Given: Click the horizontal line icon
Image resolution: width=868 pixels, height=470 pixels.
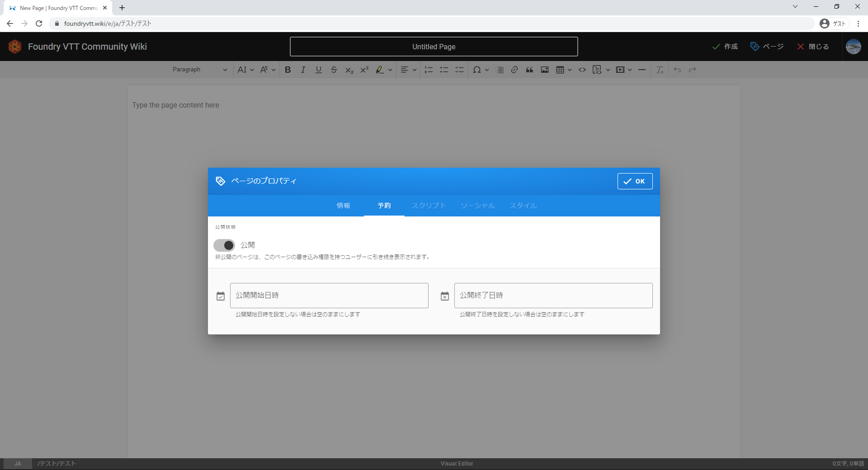Looking at the screenshot, I should pos(642,70).
